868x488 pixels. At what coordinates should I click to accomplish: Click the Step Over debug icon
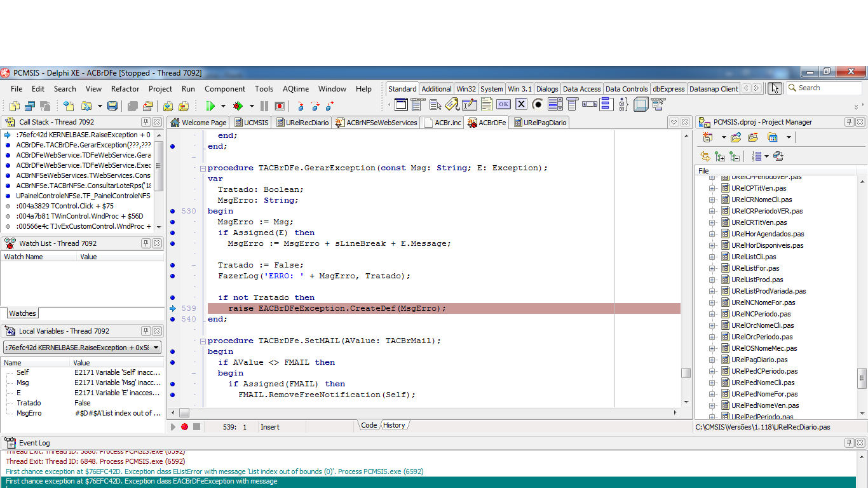[316, 106]
